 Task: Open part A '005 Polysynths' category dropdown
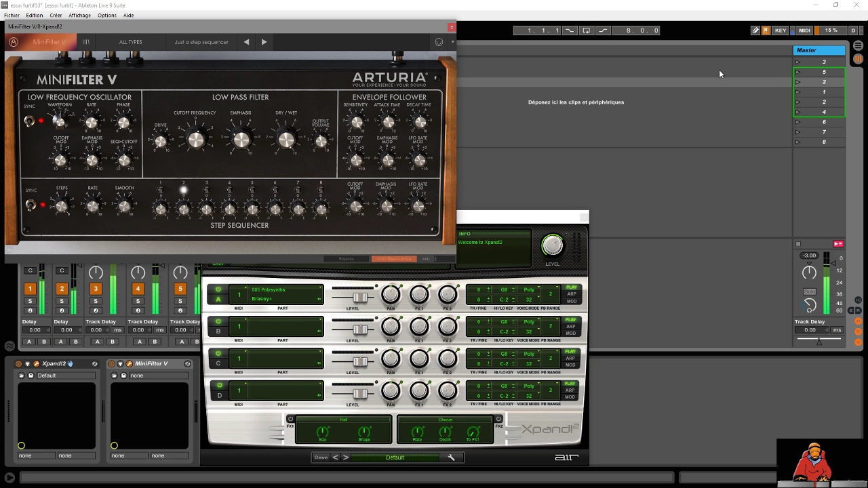coord(285,290)
